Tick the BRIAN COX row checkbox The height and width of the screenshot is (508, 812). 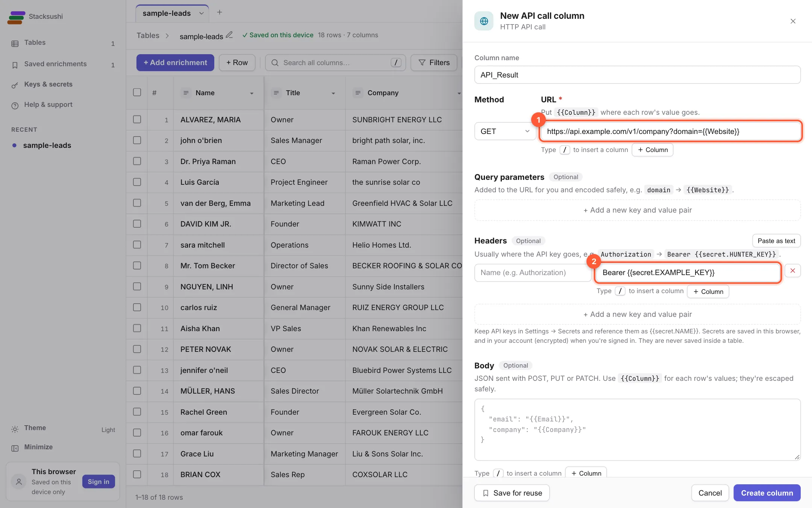pos(137,475)
